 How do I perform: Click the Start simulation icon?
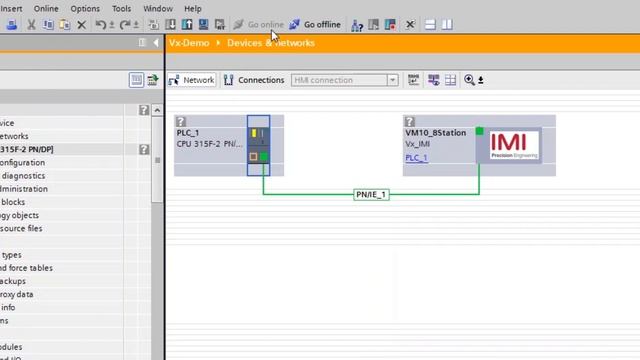203,24
